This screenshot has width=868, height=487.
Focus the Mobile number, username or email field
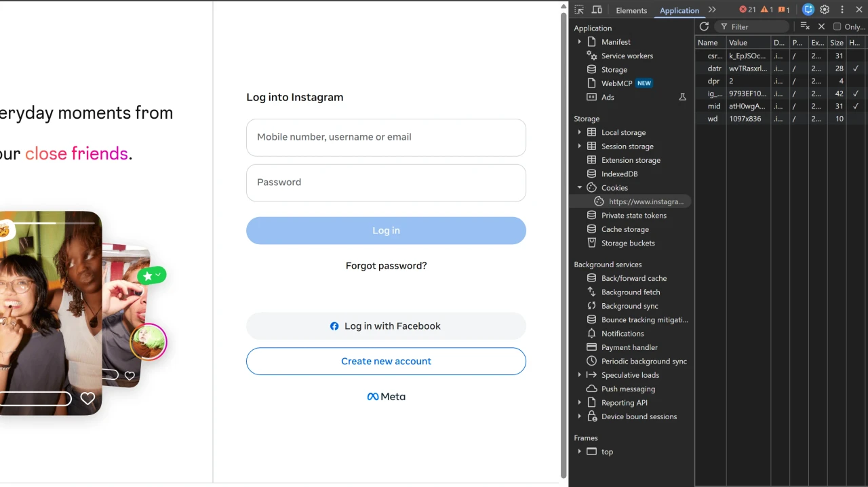click(x=386, y=137)
